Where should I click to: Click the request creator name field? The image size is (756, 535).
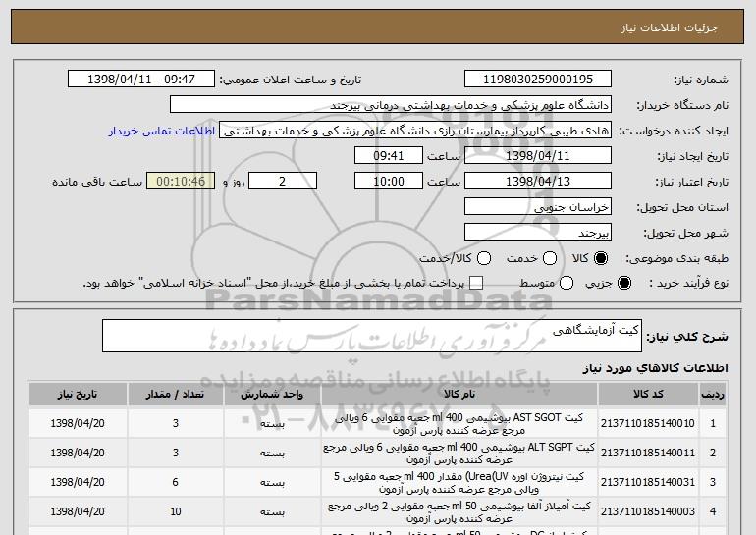click(415, 131)
